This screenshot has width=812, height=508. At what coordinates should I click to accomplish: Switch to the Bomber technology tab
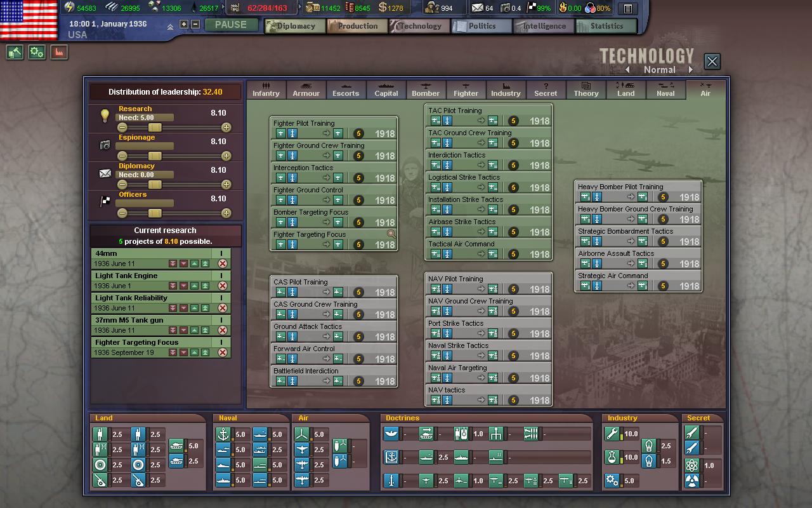(x=426, y=90)
